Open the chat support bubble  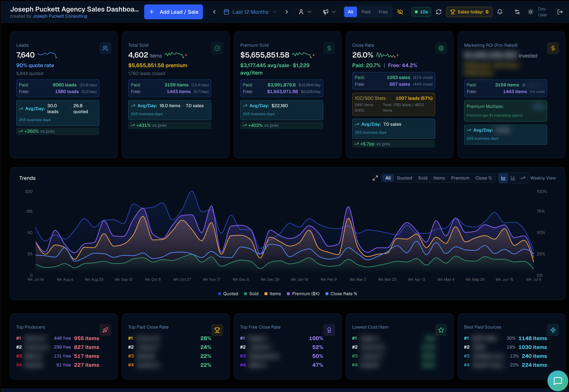[558, 381]
